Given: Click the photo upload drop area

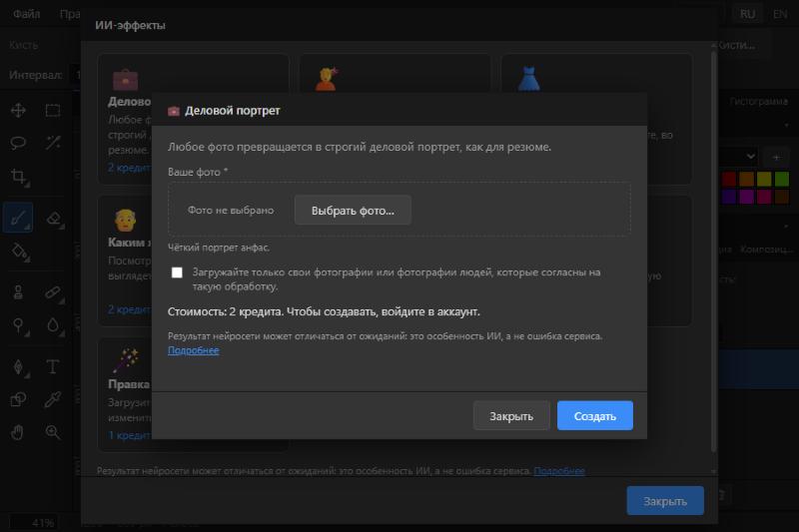Looking at the screenshot, I should click(x=399, y=210).
